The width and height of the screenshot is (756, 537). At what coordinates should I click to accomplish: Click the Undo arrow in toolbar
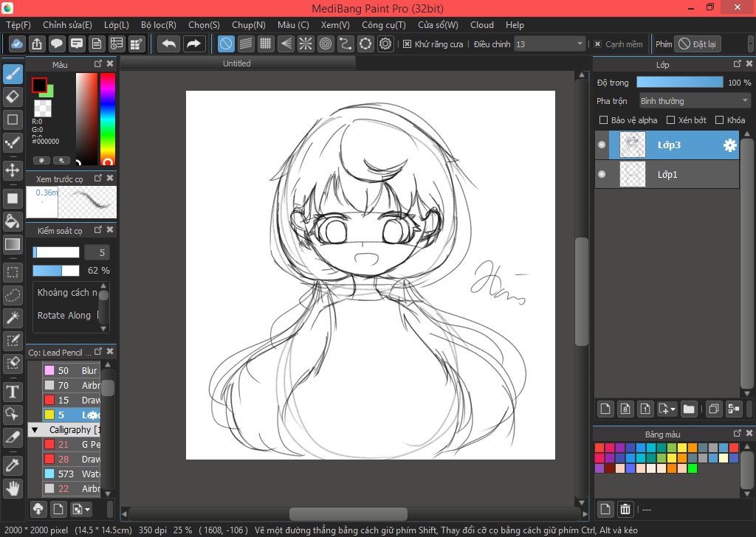point(168,44)
